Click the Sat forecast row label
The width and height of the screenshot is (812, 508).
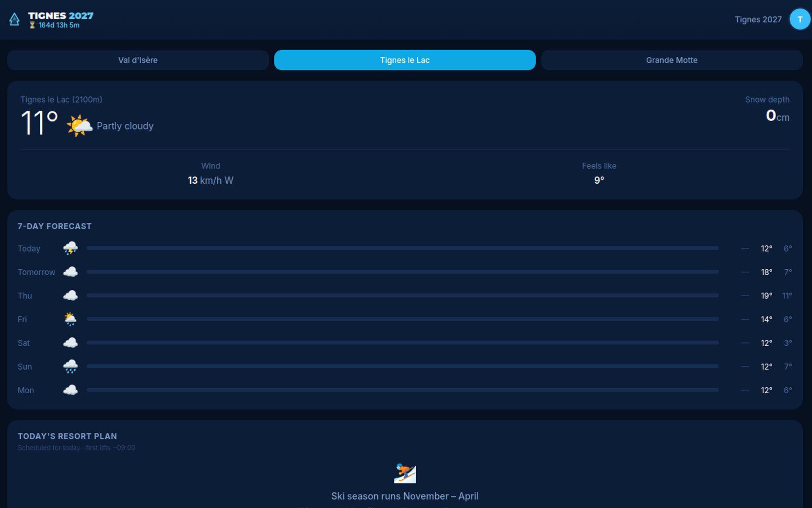(24, 343)
